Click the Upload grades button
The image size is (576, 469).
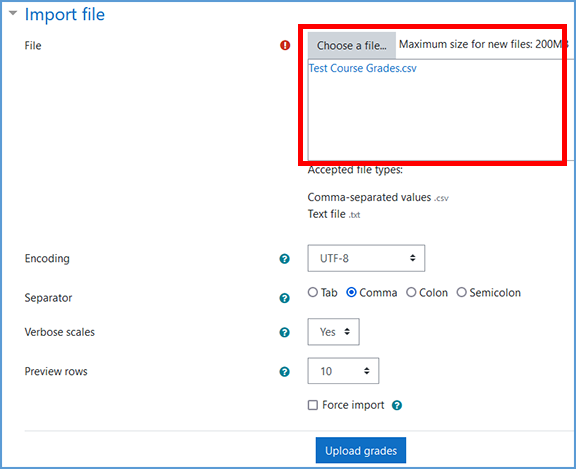(x=361, y=450)
